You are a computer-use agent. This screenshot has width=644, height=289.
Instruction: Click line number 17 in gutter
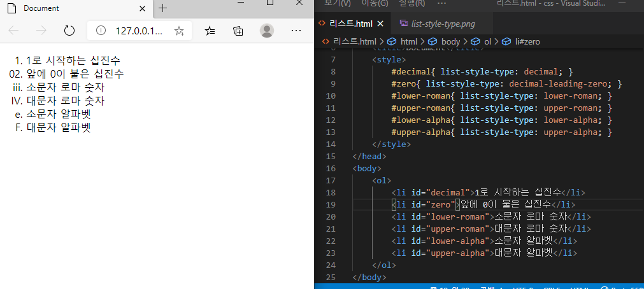point(330,181)
